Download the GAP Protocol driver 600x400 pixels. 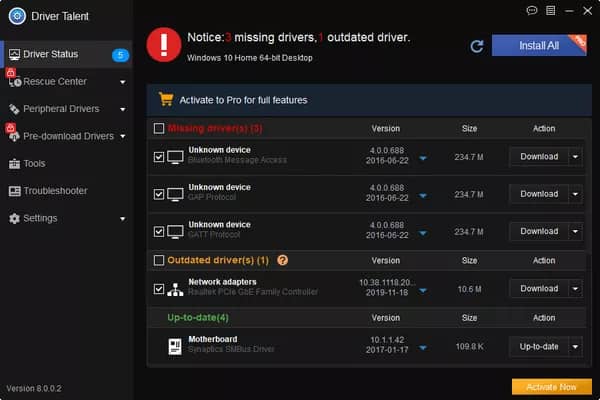(x=539, y=194)
